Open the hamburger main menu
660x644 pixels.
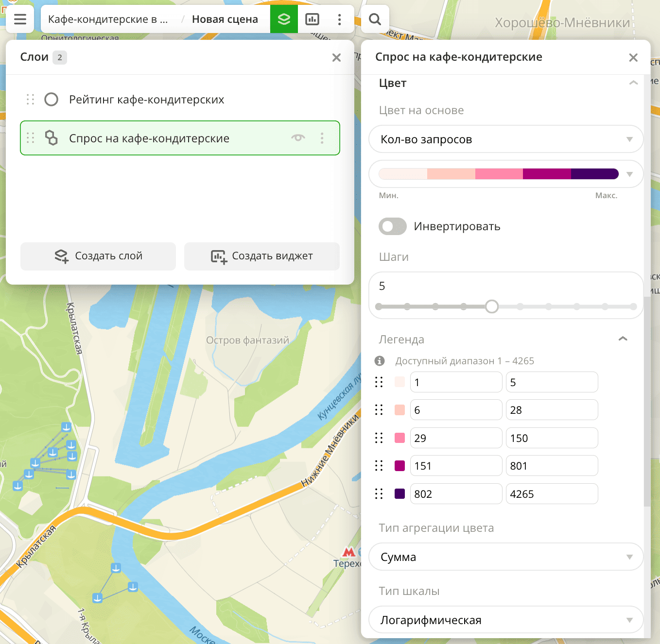tap(20, 19)
